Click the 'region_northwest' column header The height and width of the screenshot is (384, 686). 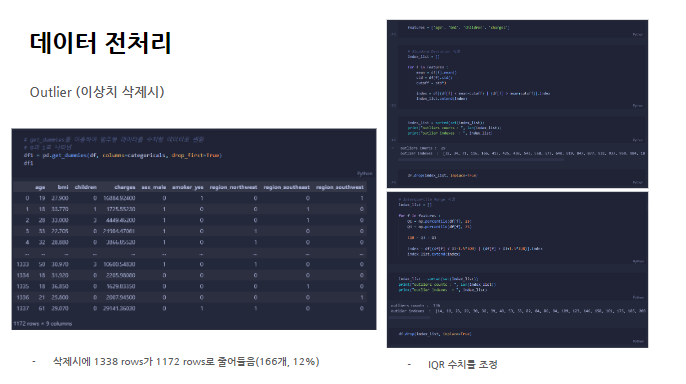233,187
